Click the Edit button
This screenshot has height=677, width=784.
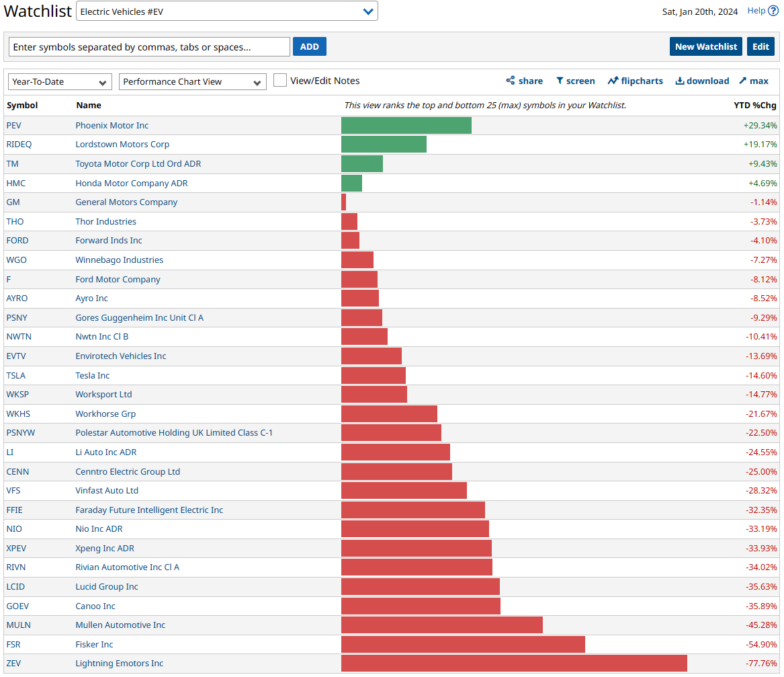(760, 46)
